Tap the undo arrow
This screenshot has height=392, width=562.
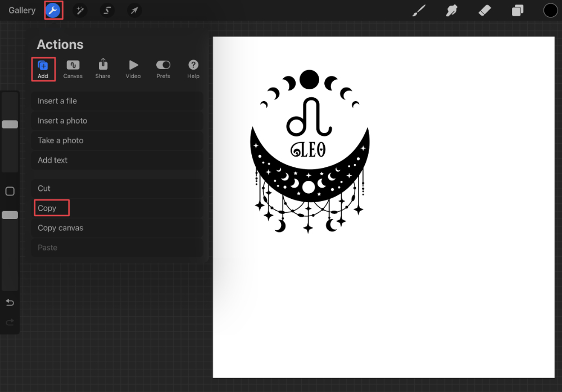(x=10, y=302)
